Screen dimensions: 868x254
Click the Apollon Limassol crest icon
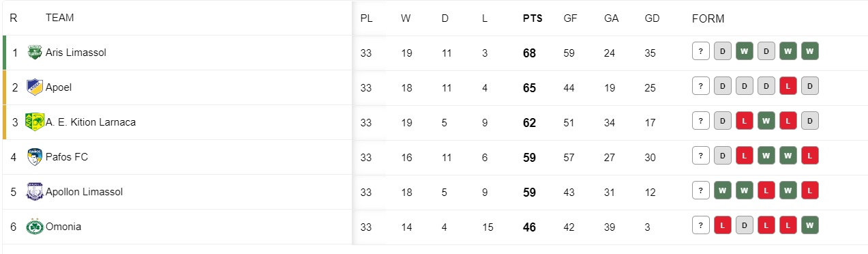click(34, 192)
